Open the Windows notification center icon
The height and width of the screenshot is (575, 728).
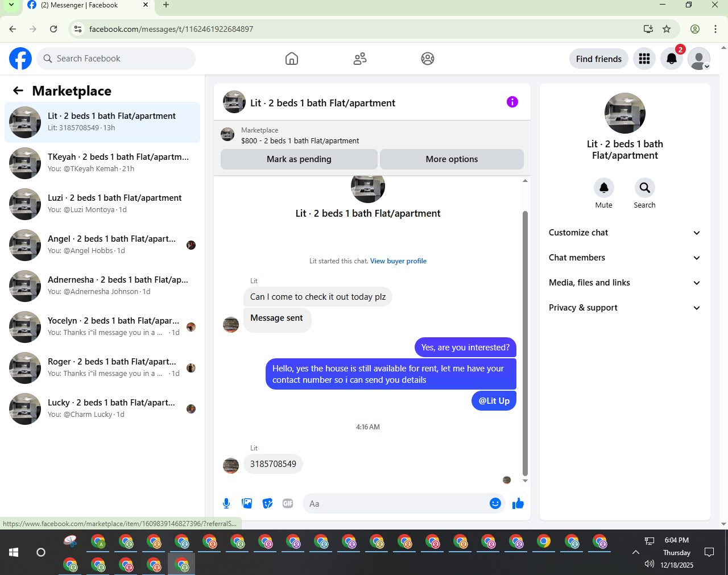[x=709, y=552]
